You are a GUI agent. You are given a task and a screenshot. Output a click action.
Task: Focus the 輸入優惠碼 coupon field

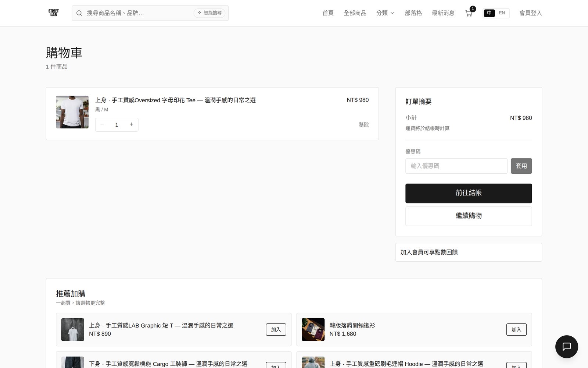456,166
